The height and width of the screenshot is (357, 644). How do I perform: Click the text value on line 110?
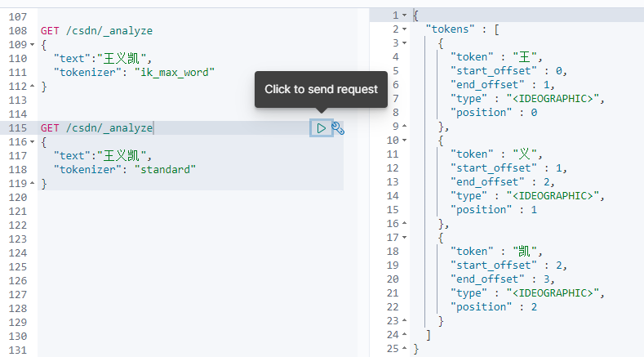pyautogui.click(x=121, y=58)
